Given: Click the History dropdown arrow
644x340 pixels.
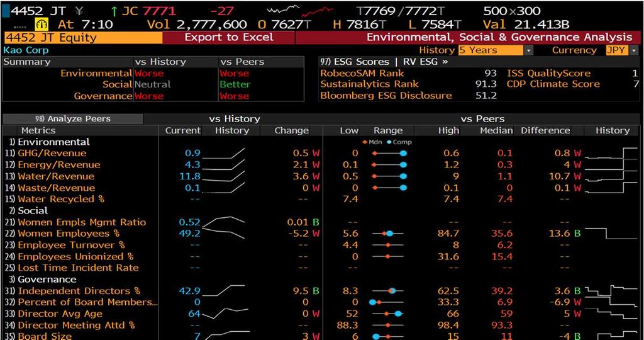Looking at the screenshot, I should [528, 50].
